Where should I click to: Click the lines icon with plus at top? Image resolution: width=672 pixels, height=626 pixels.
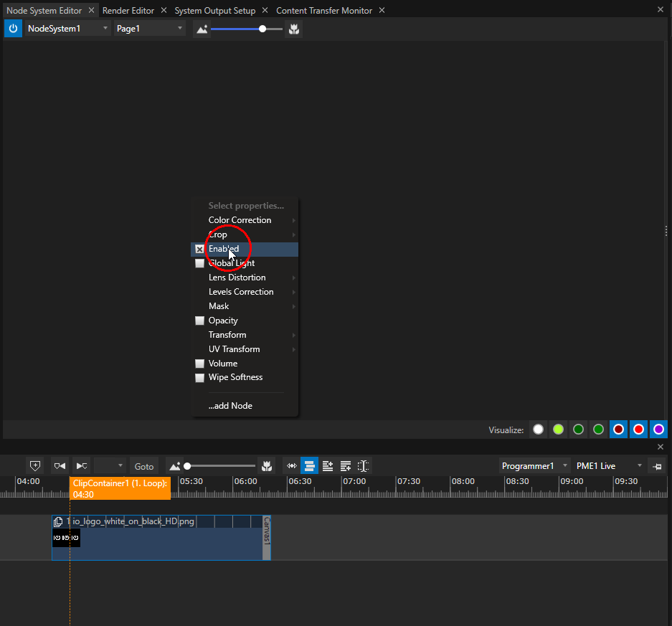328,466
